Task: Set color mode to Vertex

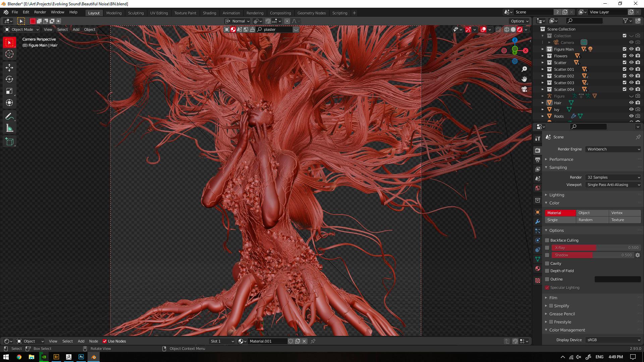Action: pyautogui.click(x=625, y=213)
